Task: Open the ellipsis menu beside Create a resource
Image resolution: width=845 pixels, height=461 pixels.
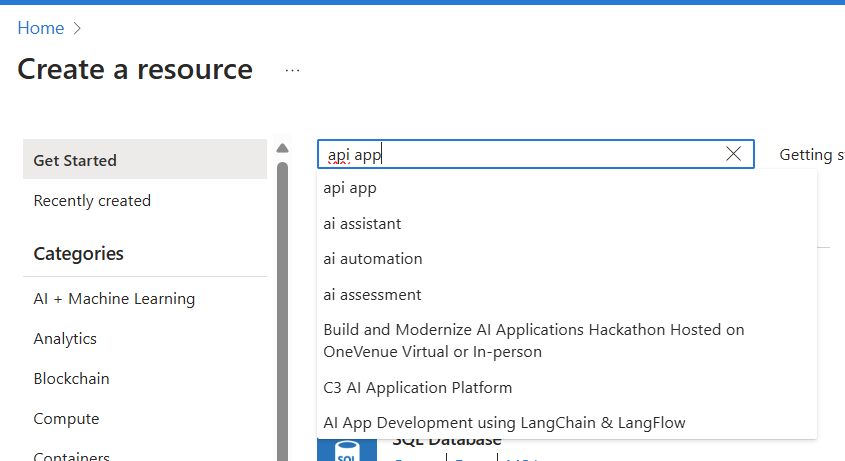Action: (292, 70)
